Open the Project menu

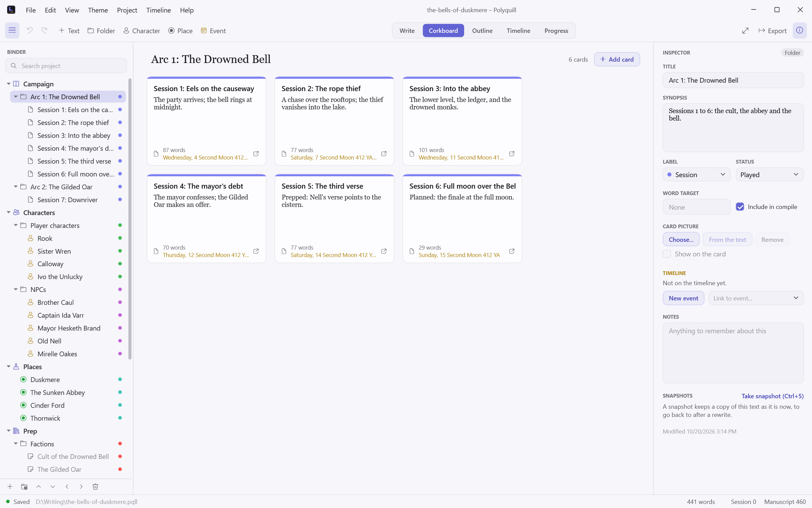(x=127, y=10)
